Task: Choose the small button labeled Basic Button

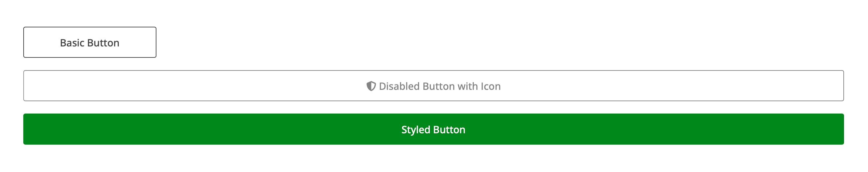Action: [x=90, y=42]
